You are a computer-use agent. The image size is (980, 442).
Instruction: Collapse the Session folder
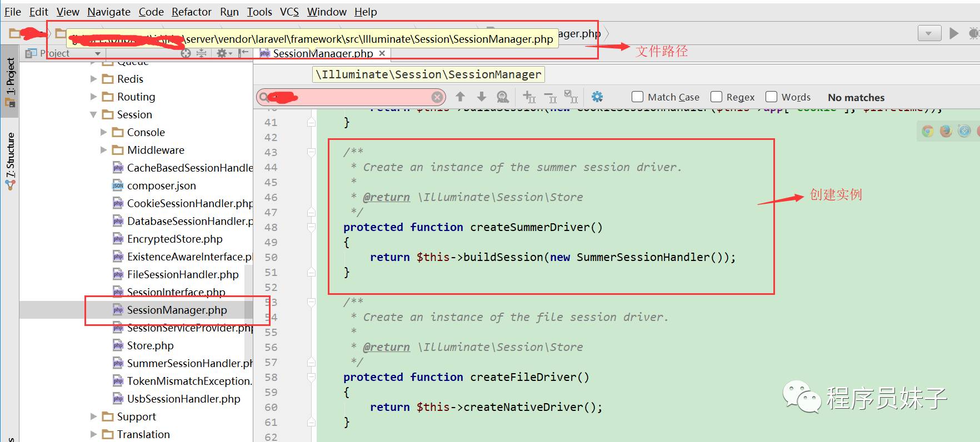[x=93, y=114]
